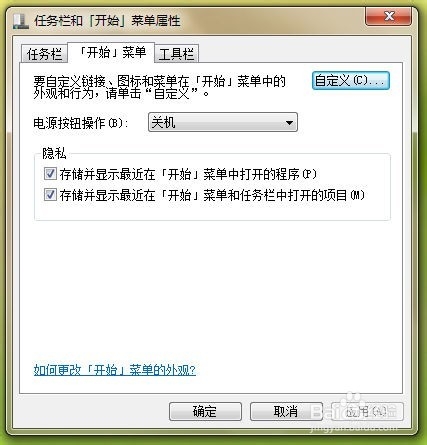Viewport: 427px width, 445px height.
Task: Untick the recently opened programs (P) checkbox
Action: click(50, 174)
